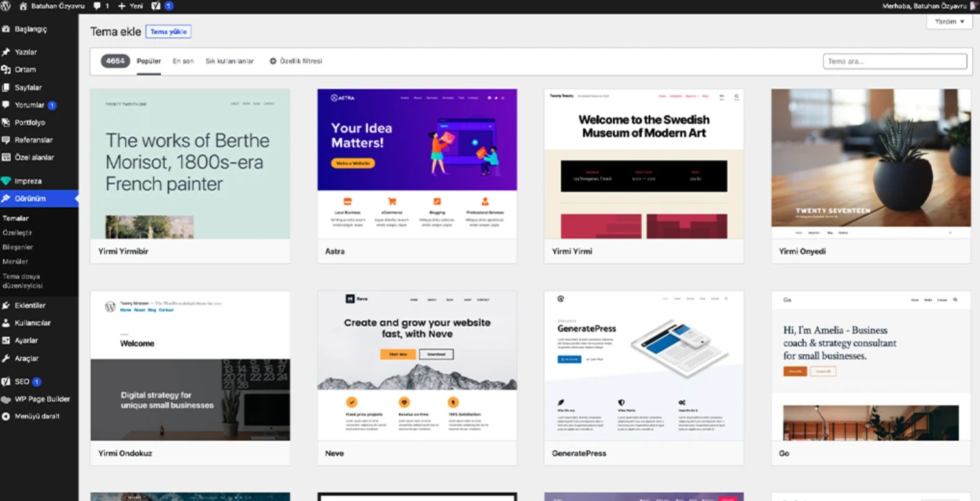980x501 pixels.
Task: Click the Yirmi Ondokuz theme name label
Action: click(125, 453)
